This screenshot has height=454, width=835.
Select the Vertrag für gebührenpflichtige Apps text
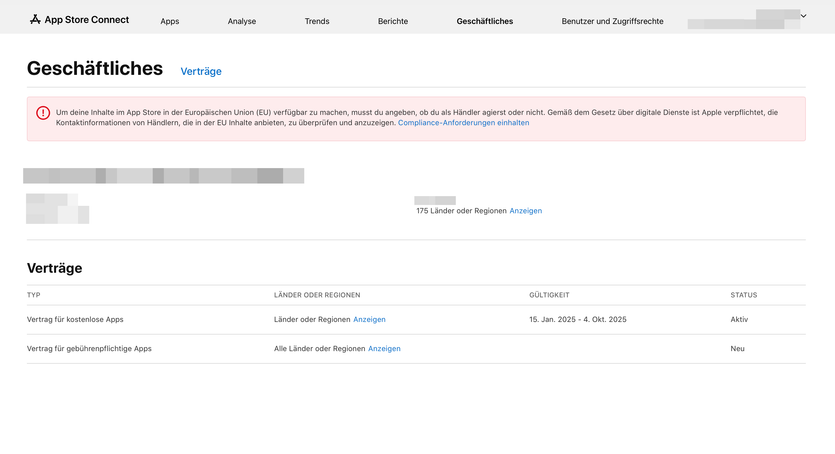click(89, 349)
